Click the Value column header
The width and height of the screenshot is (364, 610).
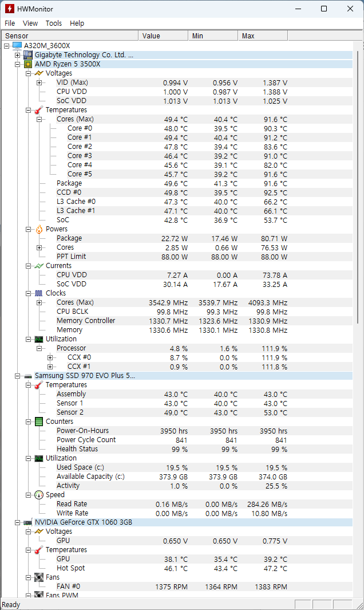(x=163, y=36)
